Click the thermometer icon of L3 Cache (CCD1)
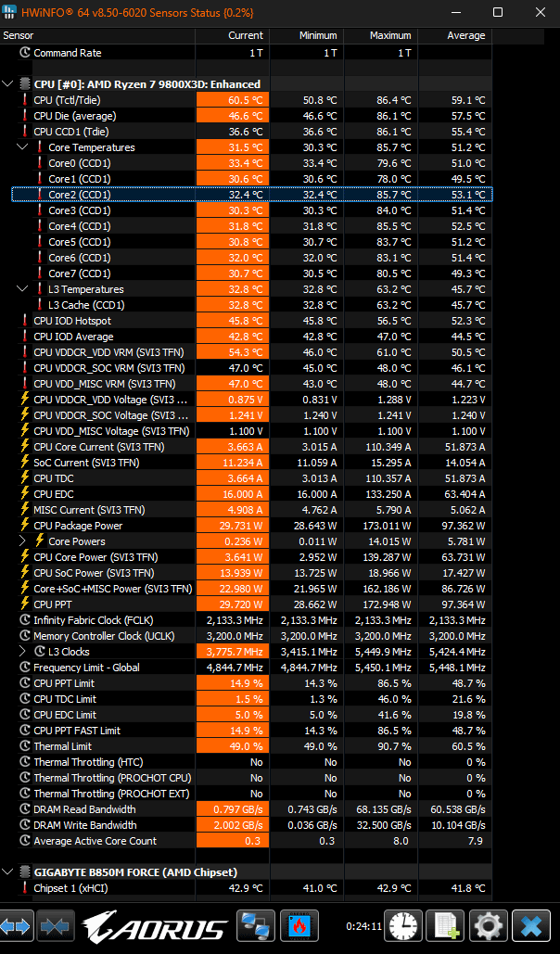Screen dimensions: 560x954 [40, 305]
